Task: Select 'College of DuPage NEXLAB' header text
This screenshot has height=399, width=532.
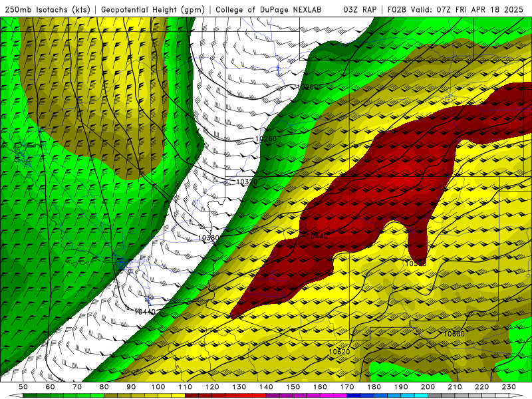Action: pos(268,9)
